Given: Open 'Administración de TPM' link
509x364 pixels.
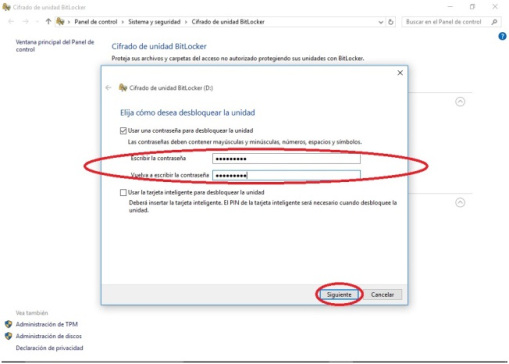Looking at the screenshot, I should tap(47, 324).
